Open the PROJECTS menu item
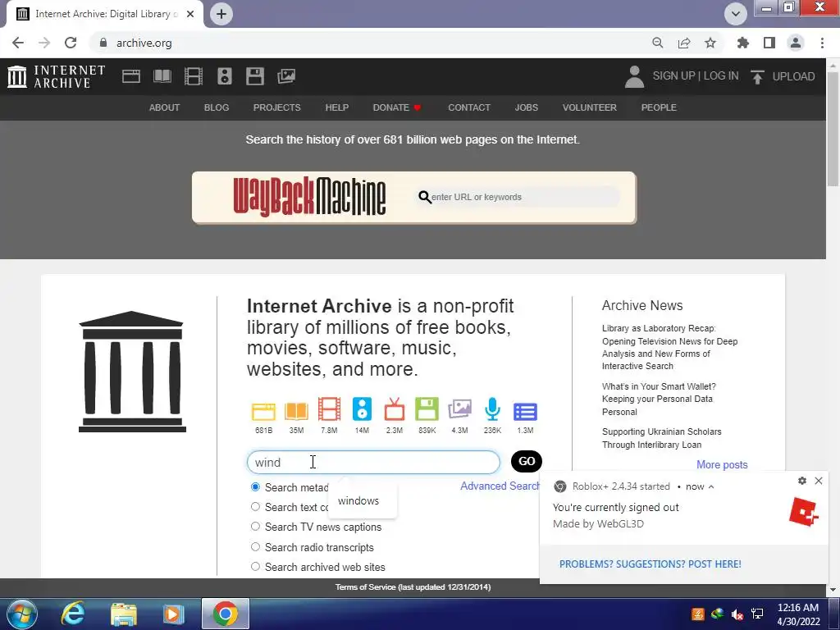This screenshot has height=630, width=840. (x=277, y=107)
